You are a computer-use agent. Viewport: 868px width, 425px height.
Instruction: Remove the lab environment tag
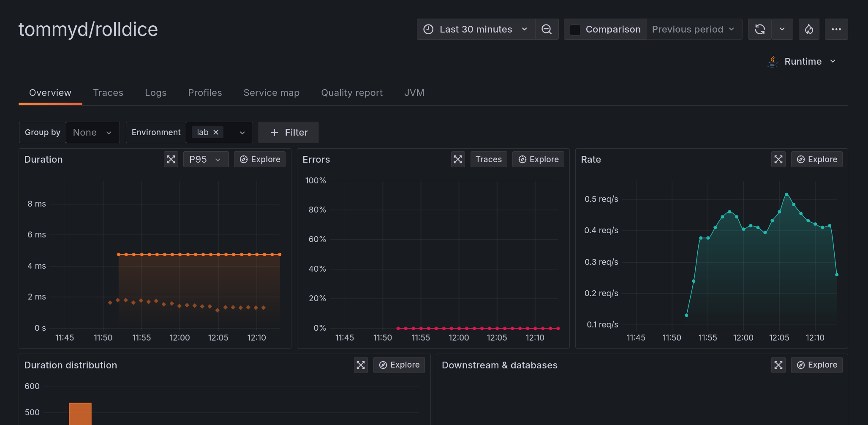pyautogui.click(x=216, y=132)
